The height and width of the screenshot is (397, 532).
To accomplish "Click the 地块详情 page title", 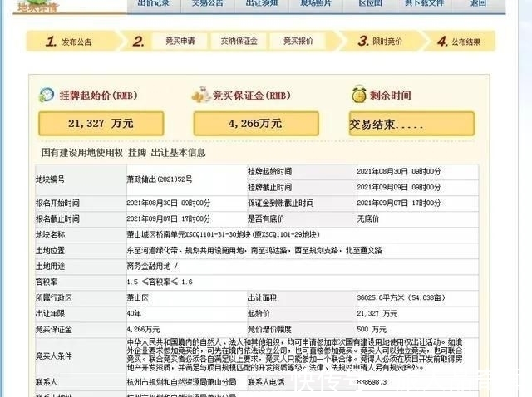I will (37, 7).
